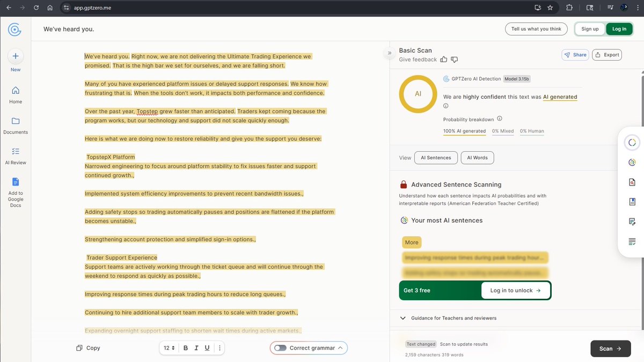Click browser home button

coord(50,8)
